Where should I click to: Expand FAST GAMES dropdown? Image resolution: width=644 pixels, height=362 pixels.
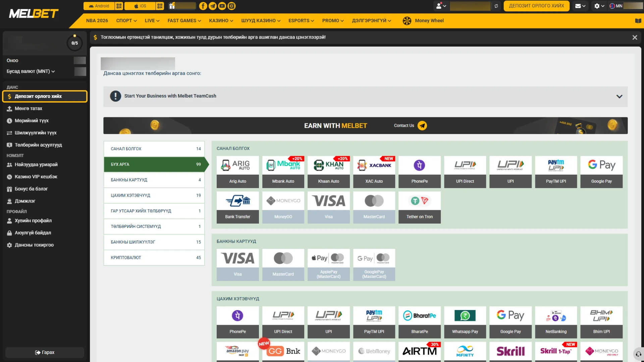[x=184, y=21]
